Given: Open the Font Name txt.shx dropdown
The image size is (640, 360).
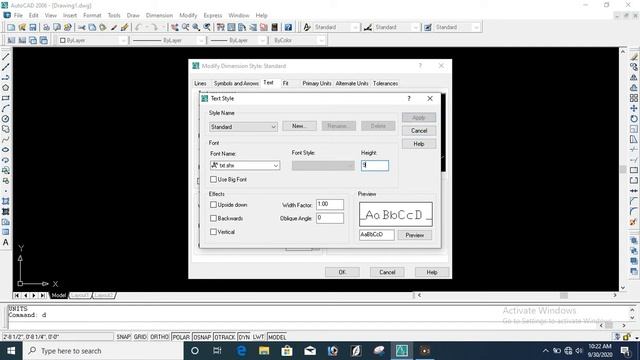Looking at the screenshot, I should coord(245,165).
